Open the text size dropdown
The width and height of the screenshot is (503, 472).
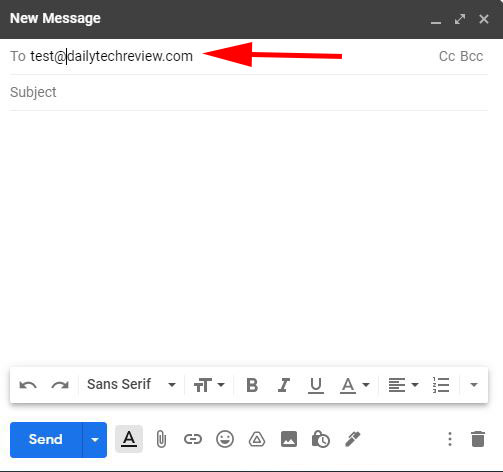click(209, 385)
